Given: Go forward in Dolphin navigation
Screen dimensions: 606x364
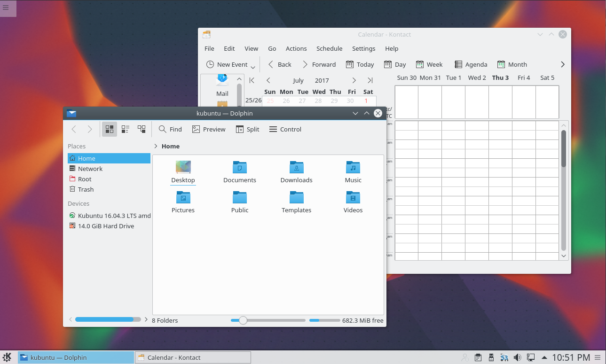Looking at the screenshot, I should tap(89, 129).
